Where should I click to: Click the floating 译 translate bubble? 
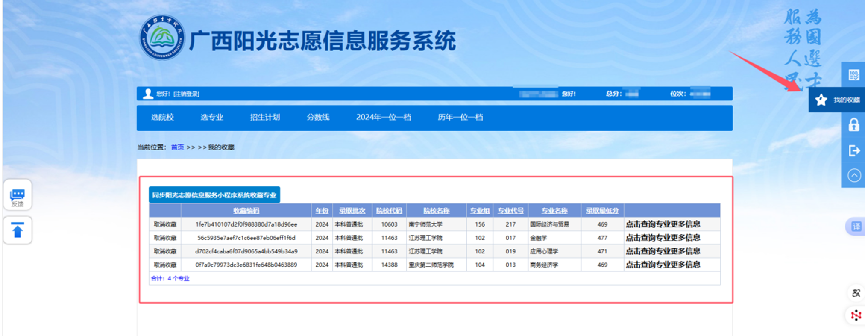tap(856, 226)
